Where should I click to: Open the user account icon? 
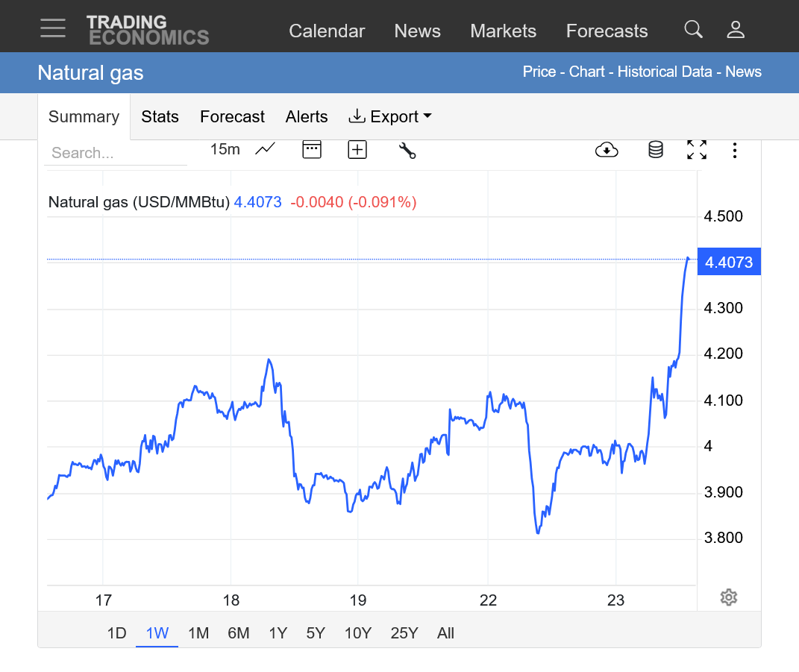[x=736, y=30]
